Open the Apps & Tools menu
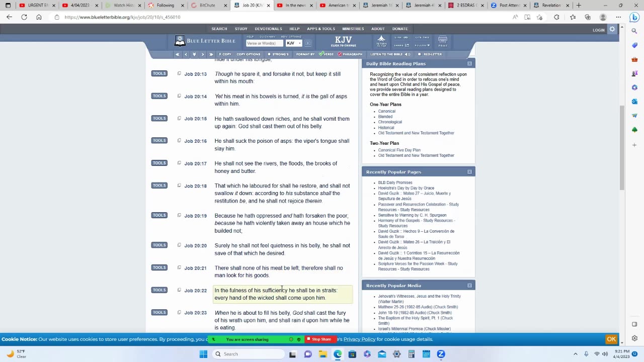 tap(321, 29)
